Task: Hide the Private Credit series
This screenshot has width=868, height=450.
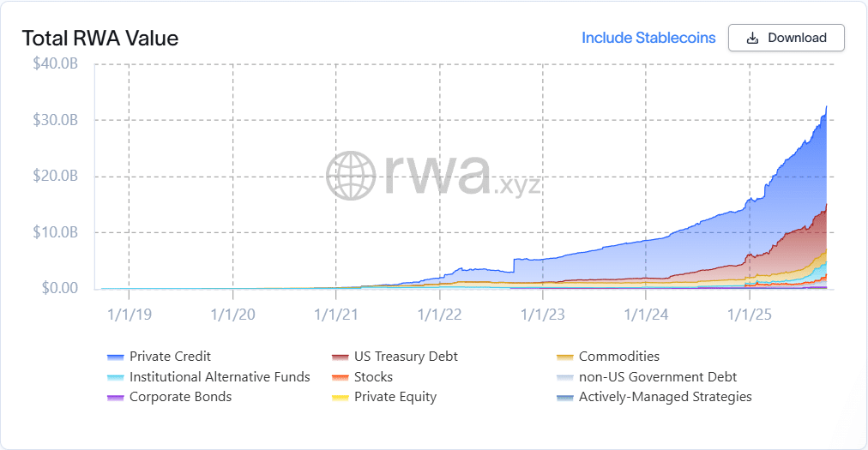Action: tap(170, 357)
